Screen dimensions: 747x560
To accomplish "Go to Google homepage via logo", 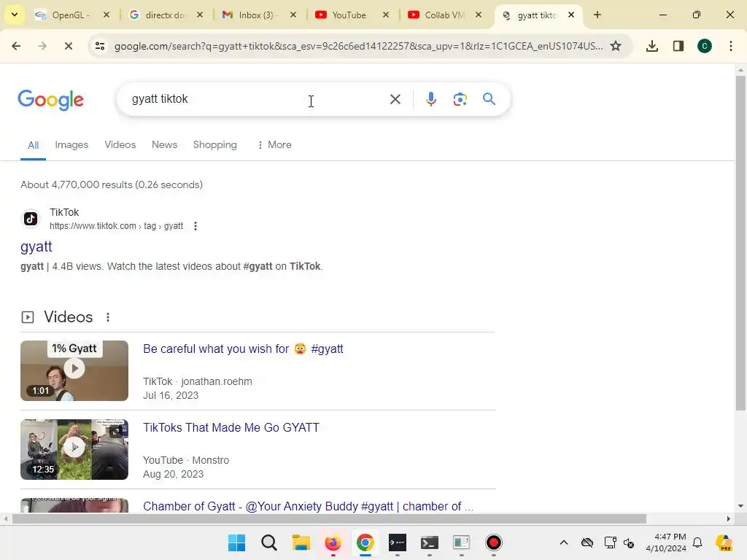I will coord(50,100).
